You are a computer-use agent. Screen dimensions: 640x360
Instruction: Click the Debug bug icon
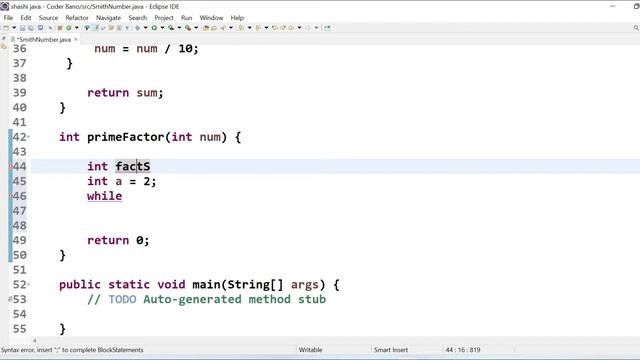point(138,28)
